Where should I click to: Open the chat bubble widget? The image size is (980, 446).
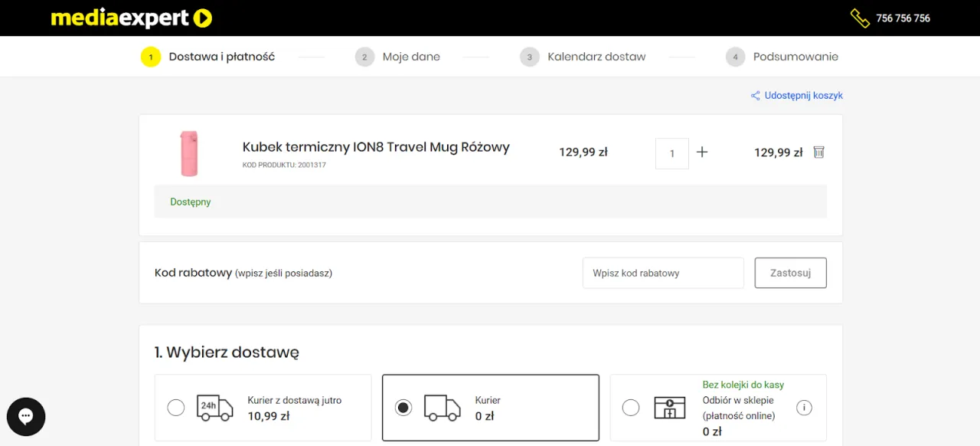pos(26,417)
